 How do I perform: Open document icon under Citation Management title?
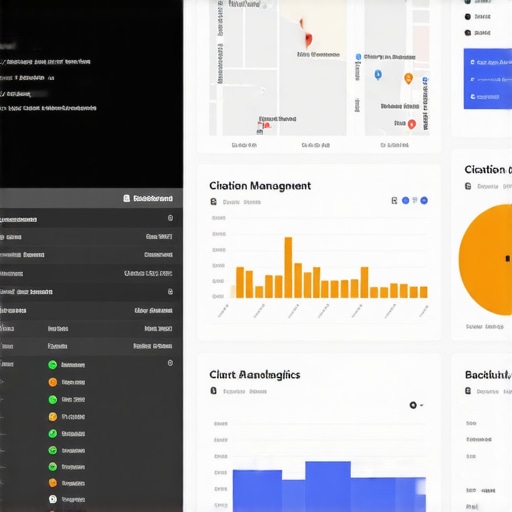[x=214, y=202]
